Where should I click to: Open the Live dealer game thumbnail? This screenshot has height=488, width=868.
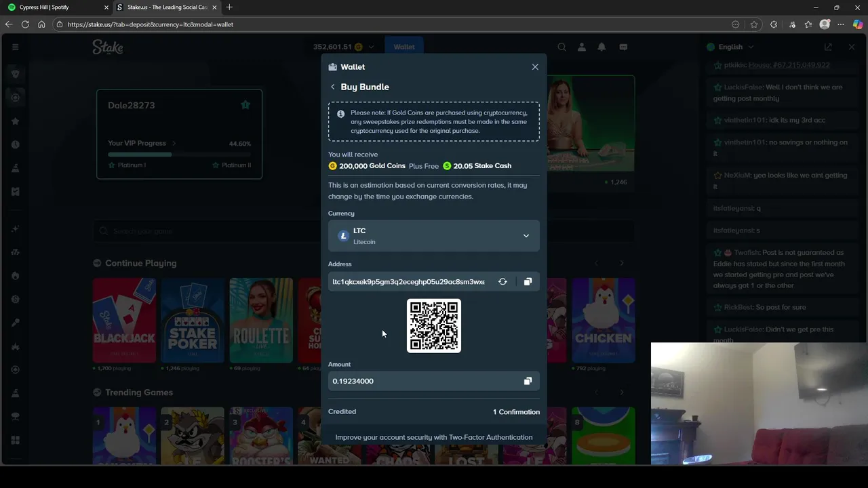pos(591,124)
